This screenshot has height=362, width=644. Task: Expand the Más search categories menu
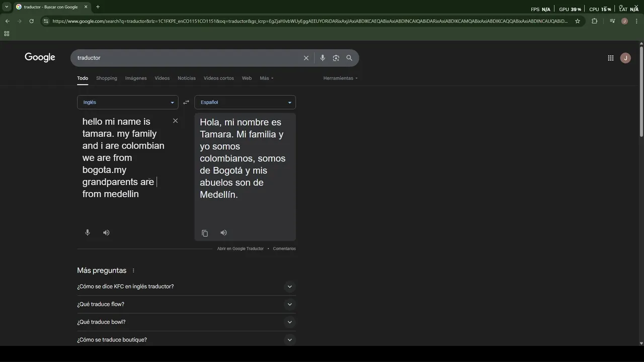(267, 78)
